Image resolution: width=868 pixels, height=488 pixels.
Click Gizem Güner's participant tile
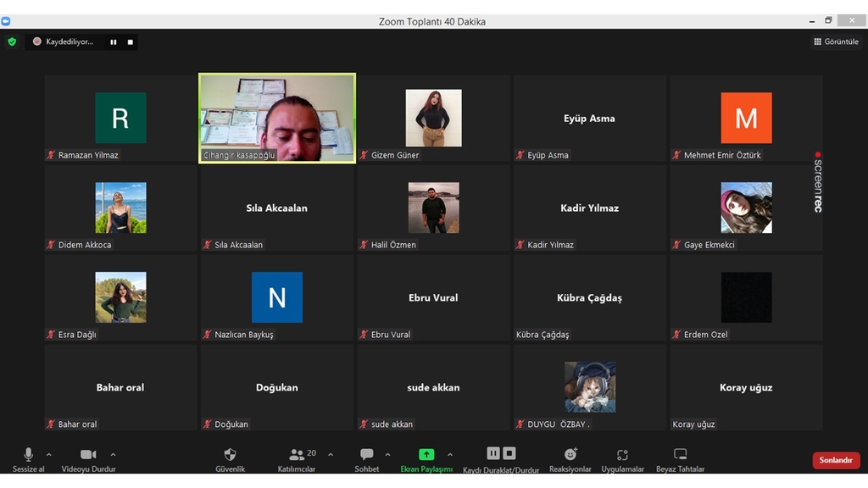click(433, 117)
